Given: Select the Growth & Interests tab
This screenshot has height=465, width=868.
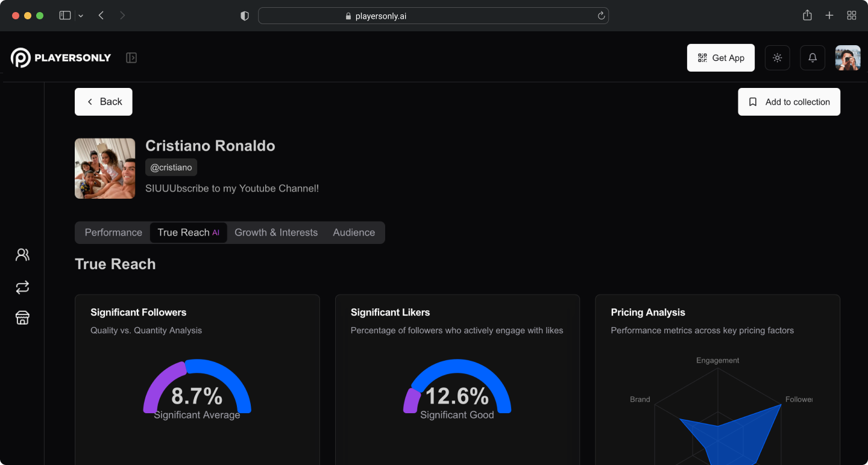Looking at the screenshot, I should coord(276,232).
